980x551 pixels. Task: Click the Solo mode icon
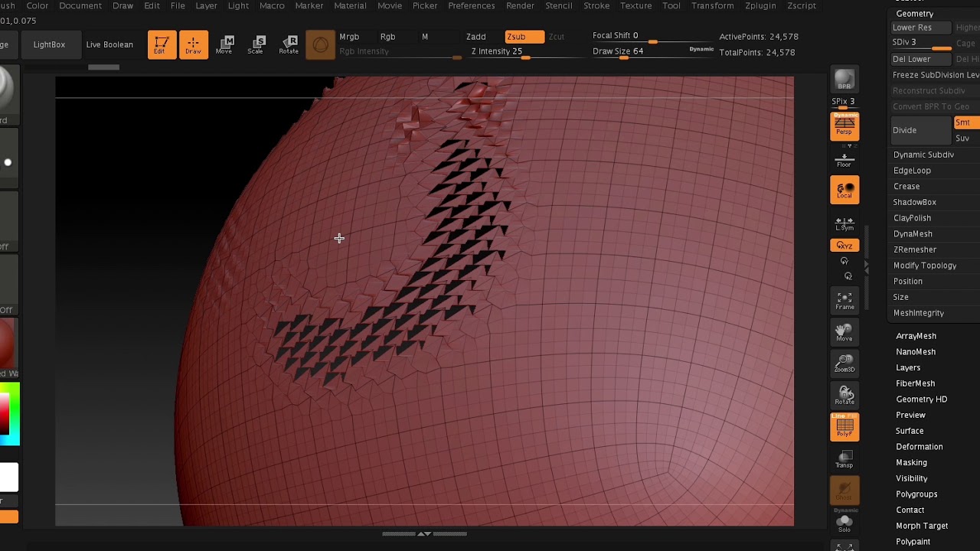[x=844, y=523]
